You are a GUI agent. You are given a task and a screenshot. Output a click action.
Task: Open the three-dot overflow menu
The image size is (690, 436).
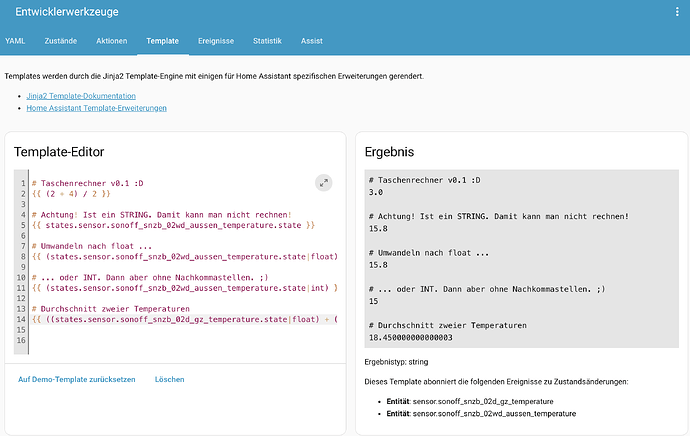(677, 12)
